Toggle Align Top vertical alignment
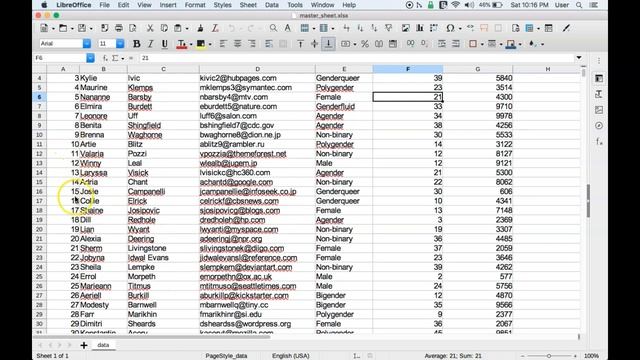The height and width of the screenshot is (360, 640). tap(300, 44)
